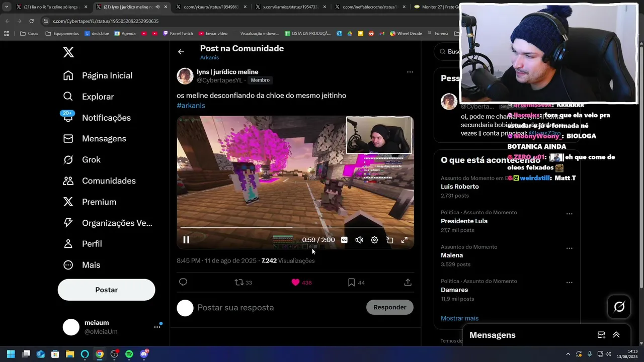Switch to the x.com/liarmixs tab
This screenshot has height=362, width=644.
[290, 7]
